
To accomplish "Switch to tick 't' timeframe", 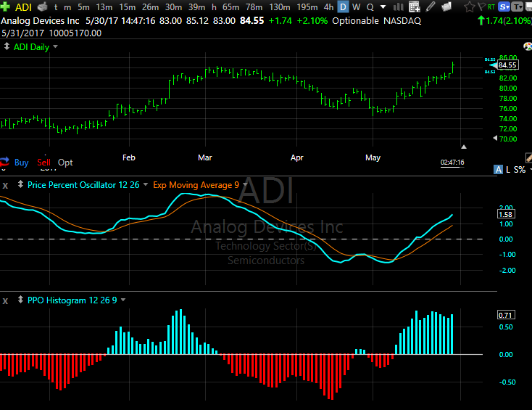I will [56, 7].
